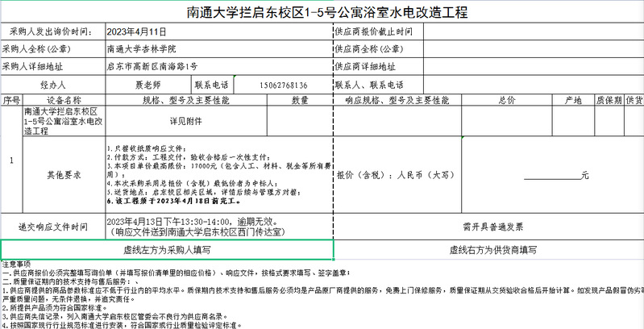Click the note line 二、质量保证期内的技术支持与售后服务
The width and height of the screenshot is (644, 329).
pyautogui.click(x=70, y=281)
